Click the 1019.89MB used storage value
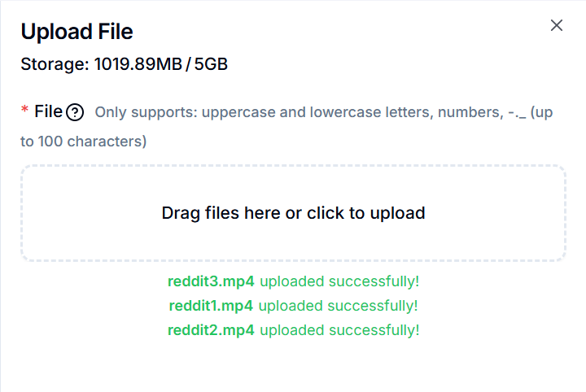Screen dimensions: 586x392 point(138,63)
